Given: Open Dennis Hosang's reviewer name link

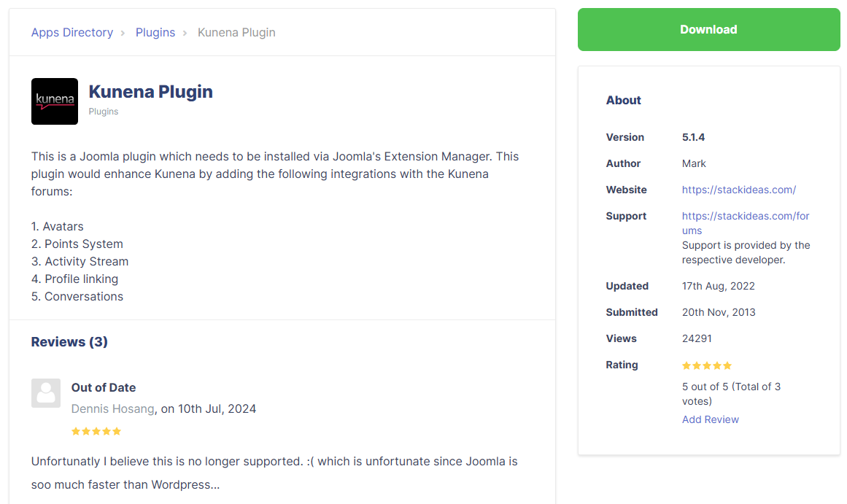Looking at the screenshot, I should click(x=113, y=408).
